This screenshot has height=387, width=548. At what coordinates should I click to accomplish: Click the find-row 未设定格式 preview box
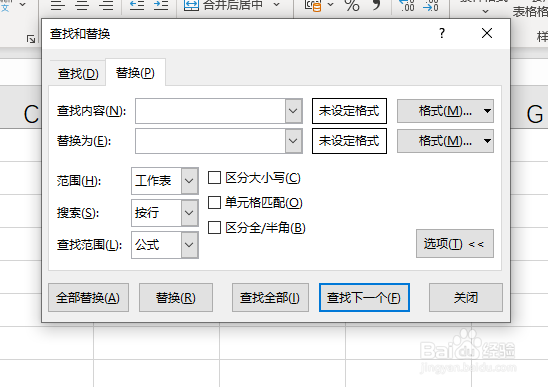(349, 111)
